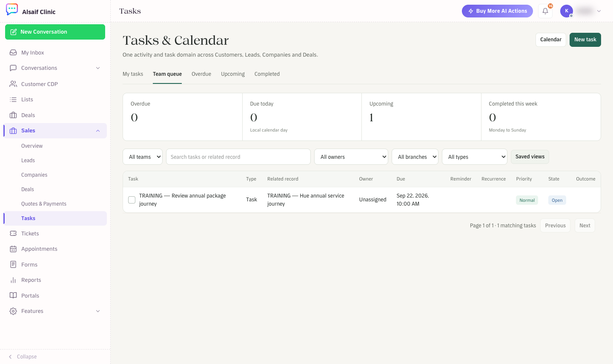
Task: Click the New Conversation button
Action: tap(55, 32)
